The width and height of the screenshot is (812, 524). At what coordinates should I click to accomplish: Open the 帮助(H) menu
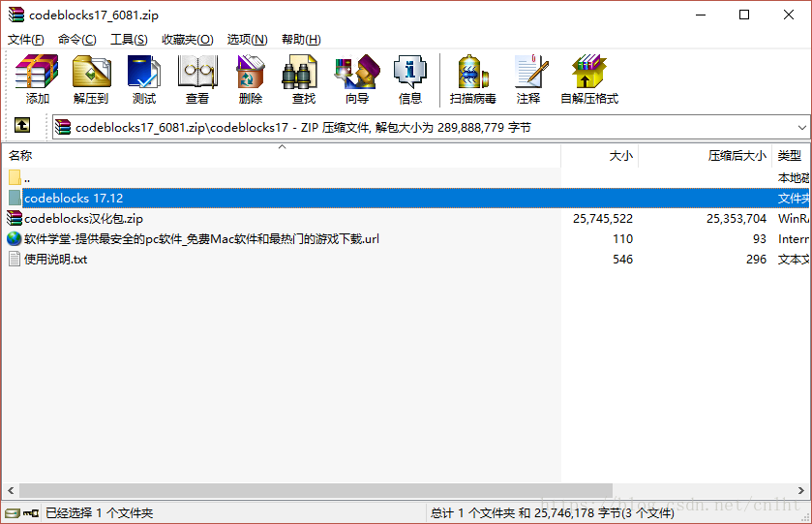click(x=301, y=40)
